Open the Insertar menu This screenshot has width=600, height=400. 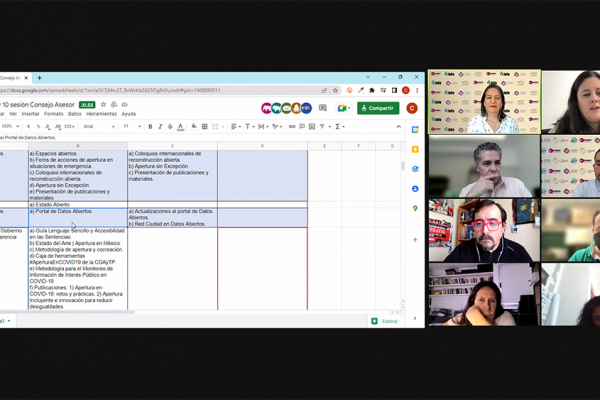[x=31, y=114]
